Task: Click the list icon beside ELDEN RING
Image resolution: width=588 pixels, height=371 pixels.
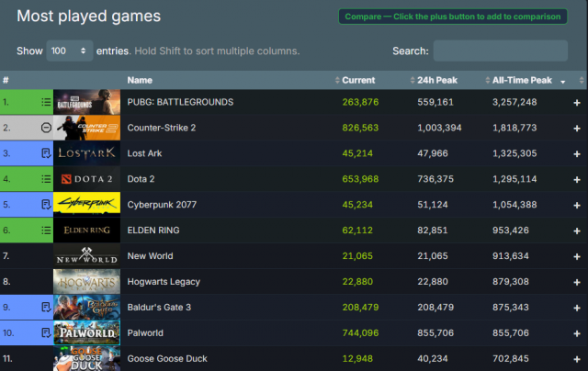Action: point(46,230)
